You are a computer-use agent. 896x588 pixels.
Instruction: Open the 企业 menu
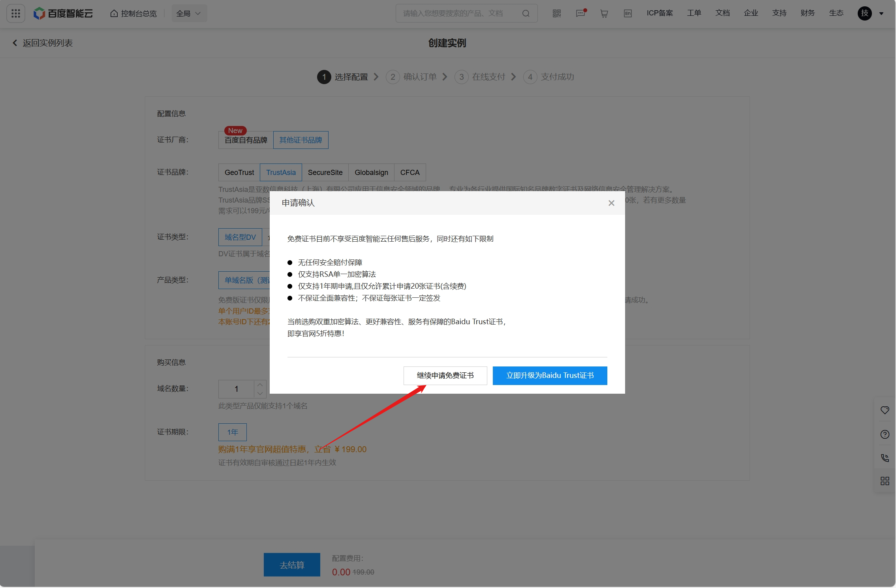pos(751,13)
